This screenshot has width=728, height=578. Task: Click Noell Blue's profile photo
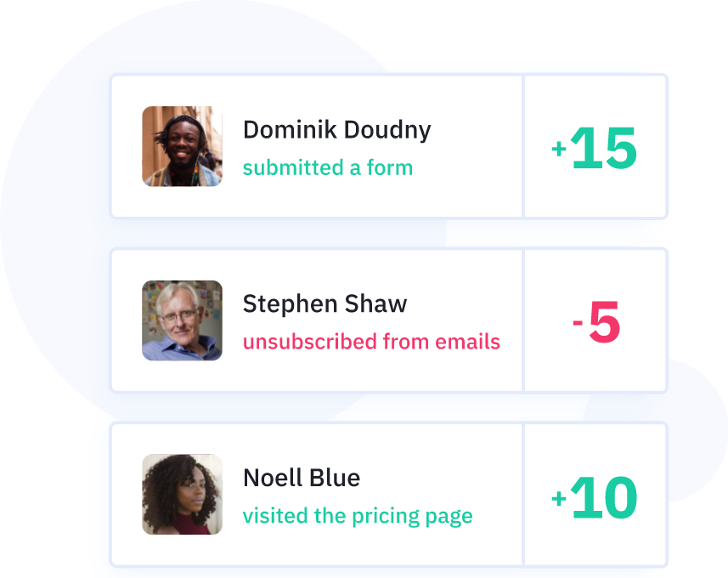[182, 495]
